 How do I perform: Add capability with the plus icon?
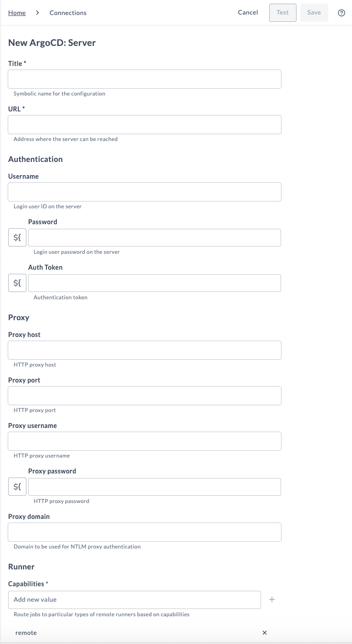[x=272, y=600]
